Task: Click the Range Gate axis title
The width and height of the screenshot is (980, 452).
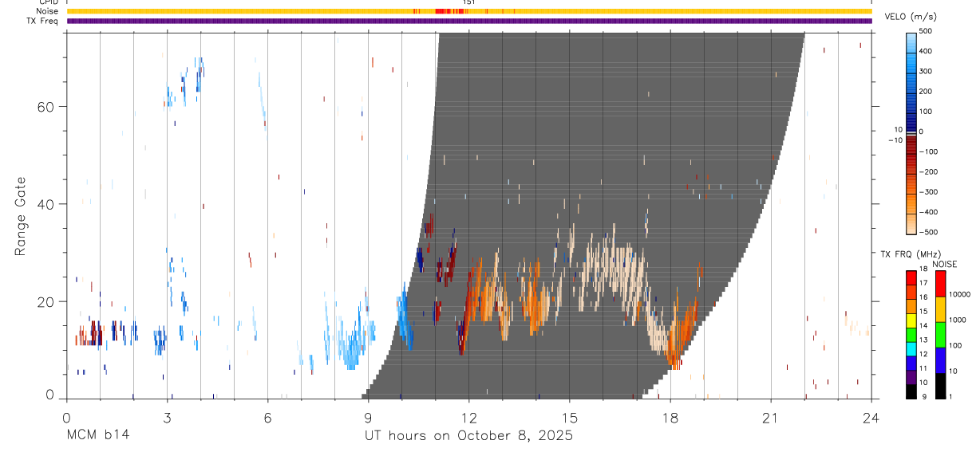Action: coord(19,215)
